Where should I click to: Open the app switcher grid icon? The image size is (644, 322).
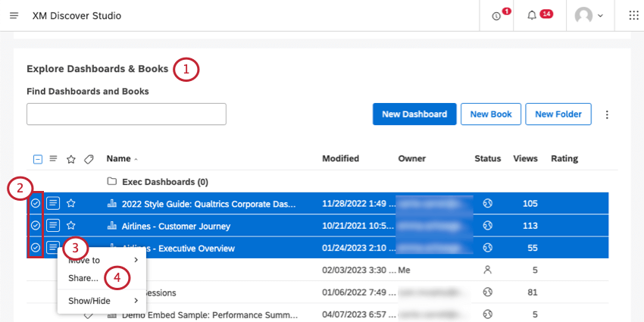point(633,16)
